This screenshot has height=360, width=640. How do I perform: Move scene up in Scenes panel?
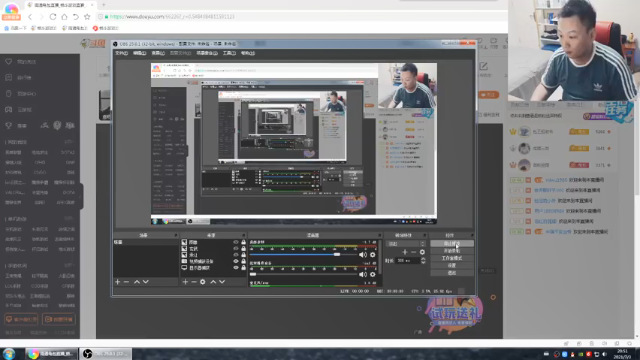(137, 282)
